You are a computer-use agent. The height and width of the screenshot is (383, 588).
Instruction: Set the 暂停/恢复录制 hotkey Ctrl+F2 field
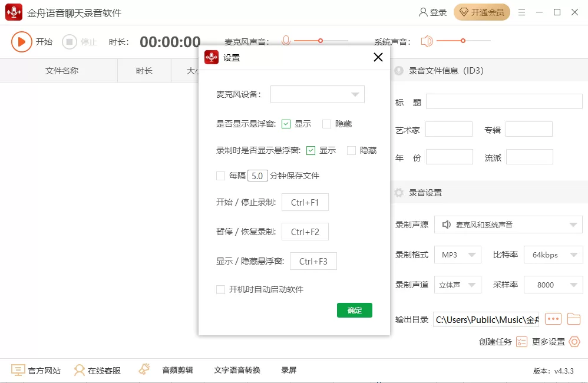[x=305, y=232]
